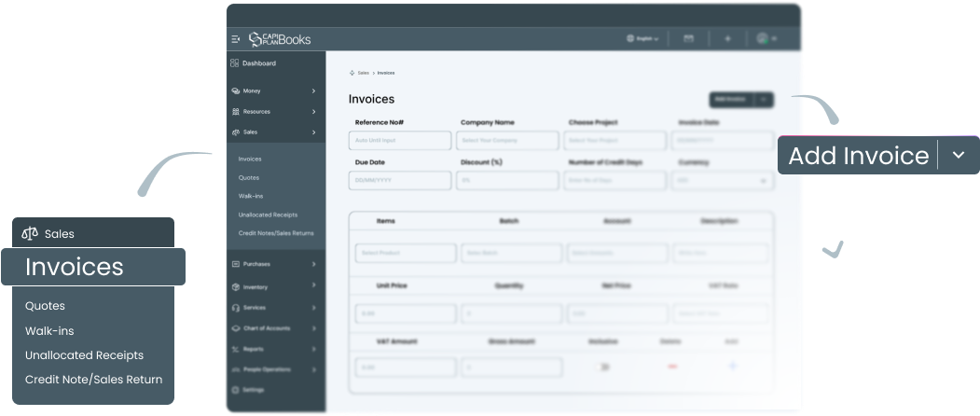Click the blue Add plus icon

click(732, 367)
